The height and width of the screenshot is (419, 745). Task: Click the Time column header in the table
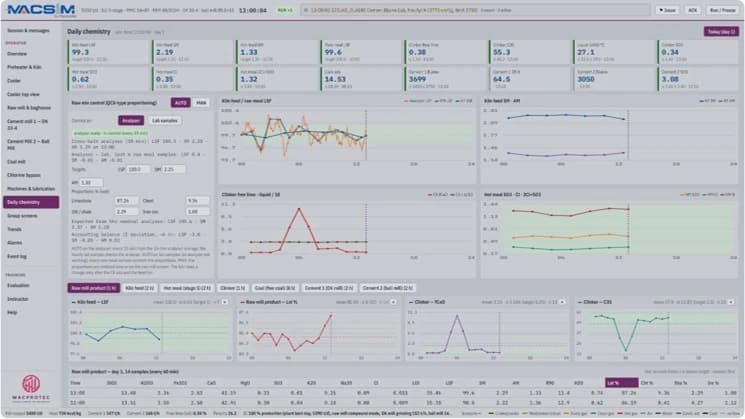pos(76,383)
